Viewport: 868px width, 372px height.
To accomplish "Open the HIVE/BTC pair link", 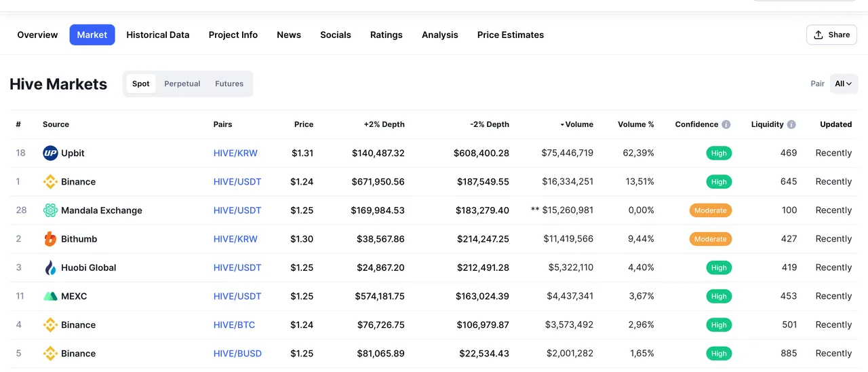I will [235, 324].
